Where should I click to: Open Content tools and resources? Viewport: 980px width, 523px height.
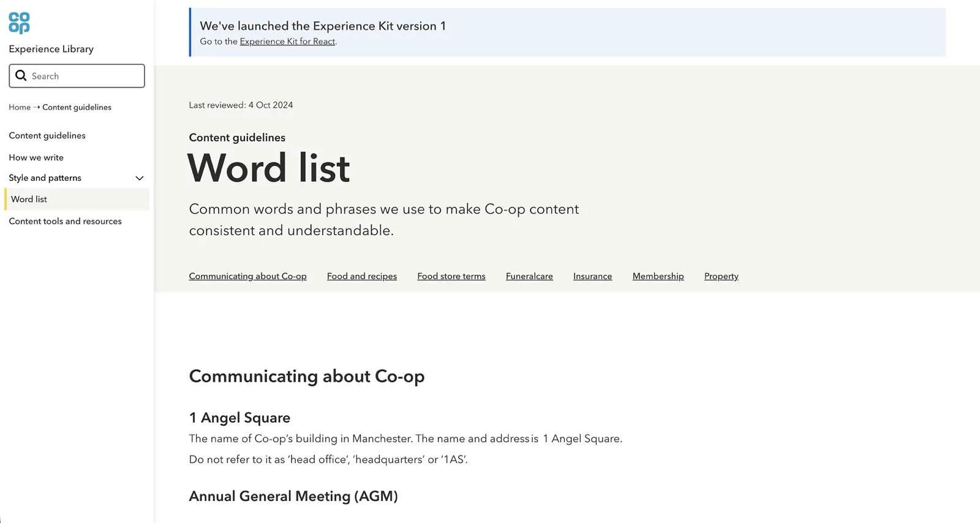[x=65, y=221]
